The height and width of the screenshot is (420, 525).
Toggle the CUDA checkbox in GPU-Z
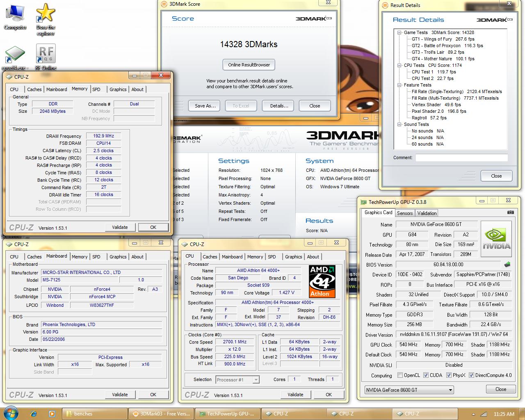[x=426, y=375]
